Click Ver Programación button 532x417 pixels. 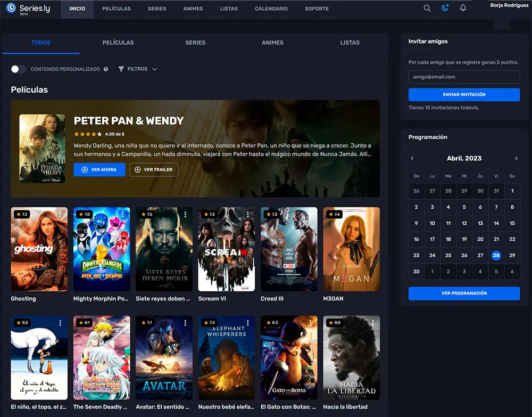coord(464,293)
